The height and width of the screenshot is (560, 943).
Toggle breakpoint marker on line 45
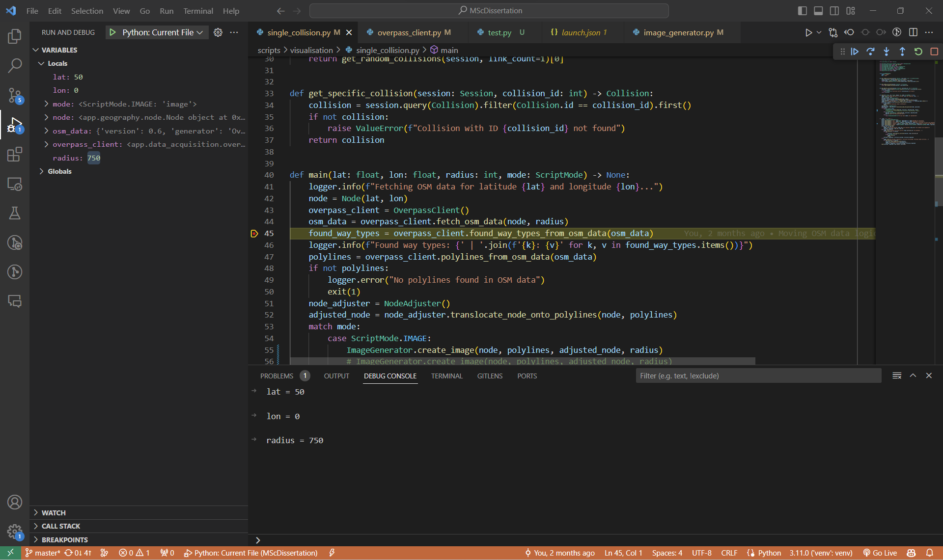point(254,234)
